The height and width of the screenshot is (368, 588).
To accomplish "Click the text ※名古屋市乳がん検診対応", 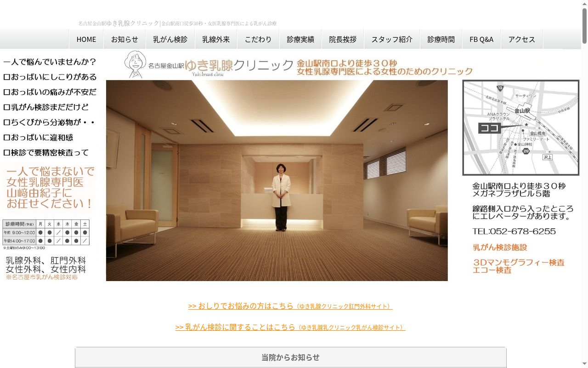I will click(x=42, y=277).
